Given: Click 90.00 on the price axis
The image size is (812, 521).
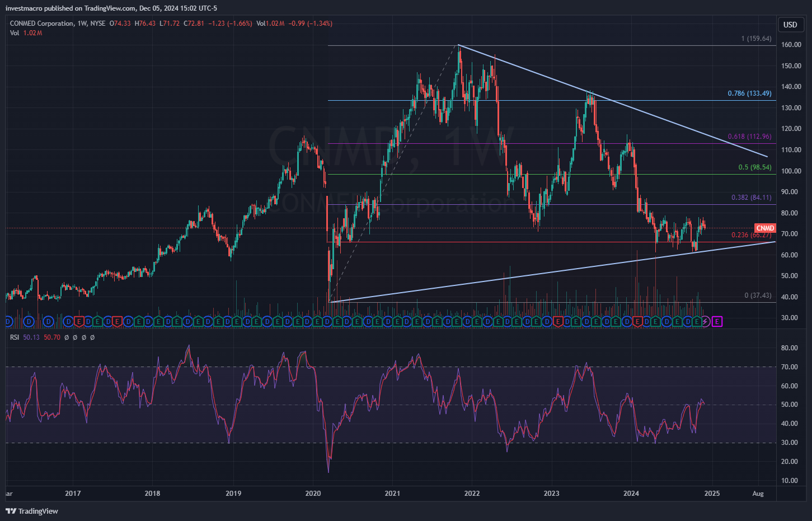Looking at the screenshot, I should click(789, 192).
